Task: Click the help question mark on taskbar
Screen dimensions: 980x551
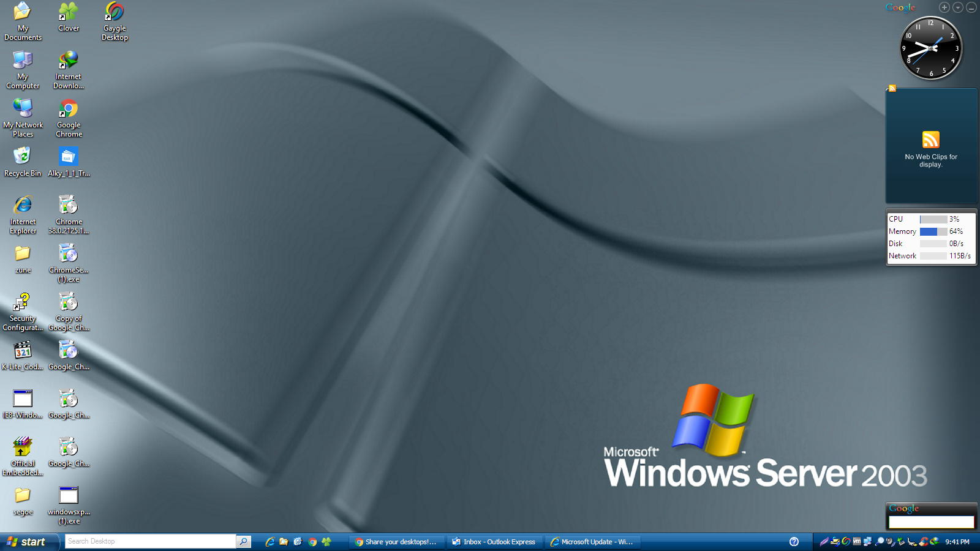Action: click(x=794, y=541)
